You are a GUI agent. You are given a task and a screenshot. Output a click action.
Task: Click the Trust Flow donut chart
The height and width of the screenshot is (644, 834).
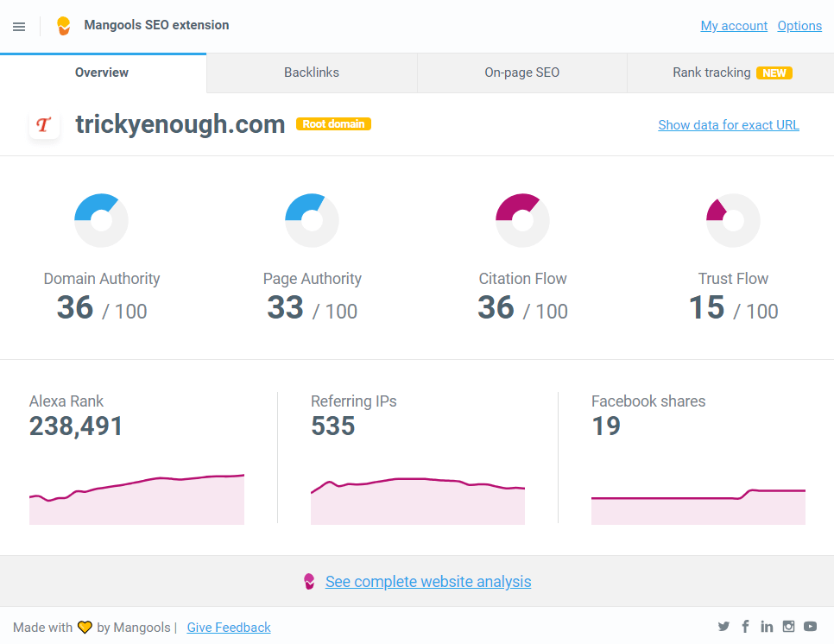click(733, 220)
